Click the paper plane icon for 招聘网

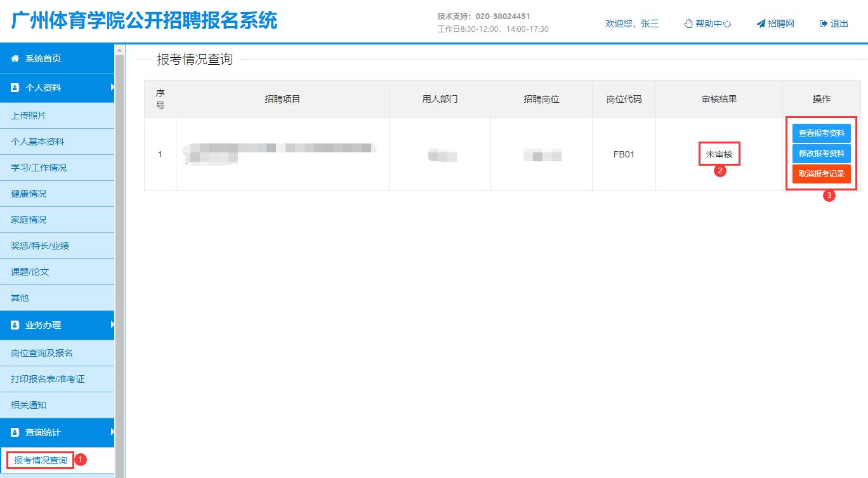(x=761, y=23)
